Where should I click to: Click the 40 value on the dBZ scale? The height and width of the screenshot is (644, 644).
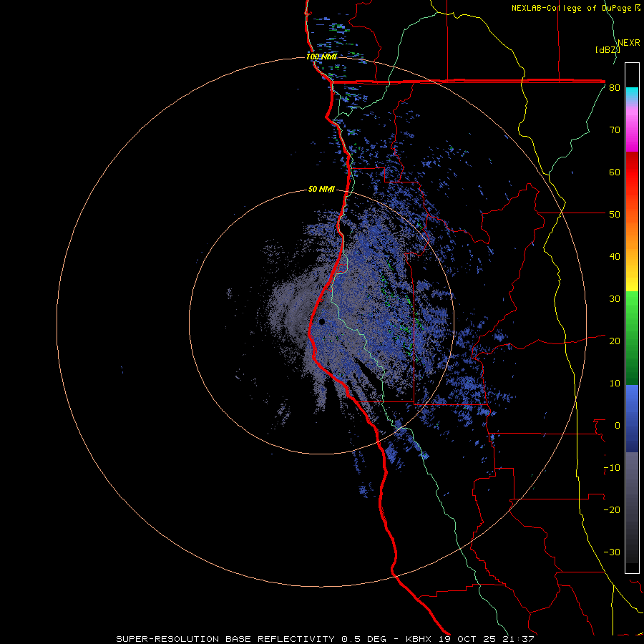615,257
